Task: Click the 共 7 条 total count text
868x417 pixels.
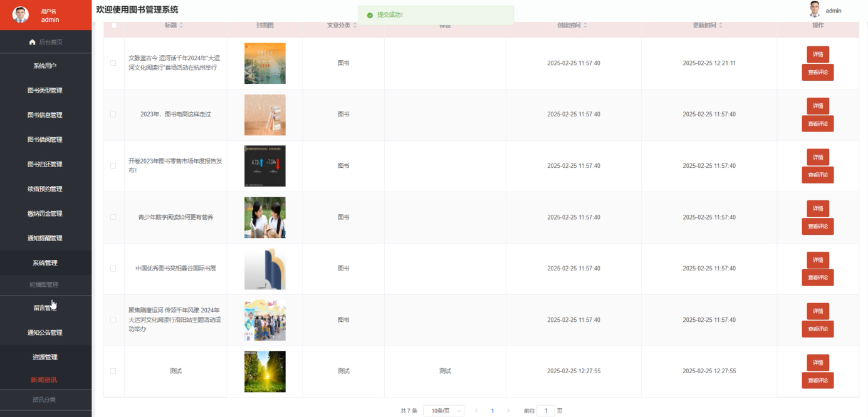Action: click(409, 411)
